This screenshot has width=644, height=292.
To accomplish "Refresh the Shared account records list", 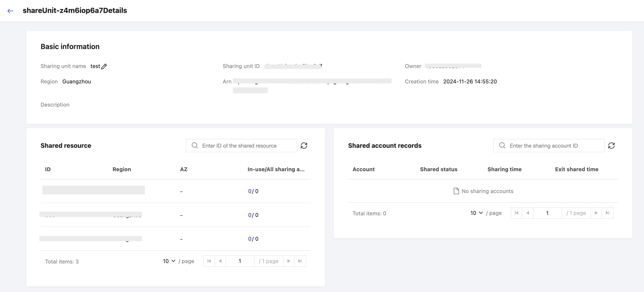I will pos(611,146).
